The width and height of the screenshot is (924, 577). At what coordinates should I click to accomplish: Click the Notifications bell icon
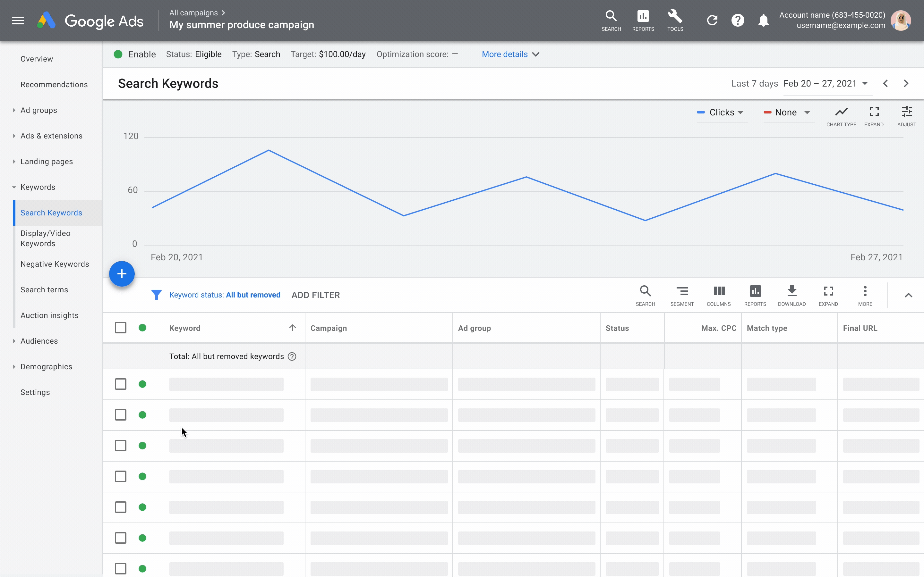[763, 20]
